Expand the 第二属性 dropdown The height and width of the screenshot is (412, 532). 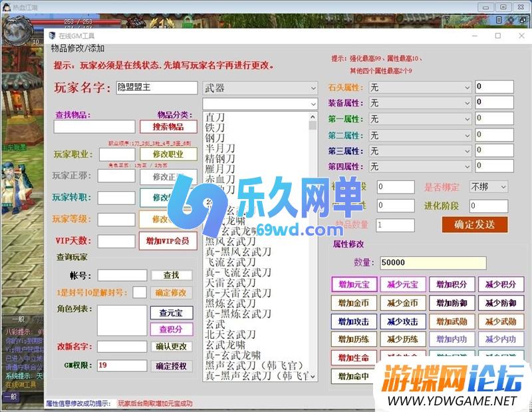coord(420,136)
